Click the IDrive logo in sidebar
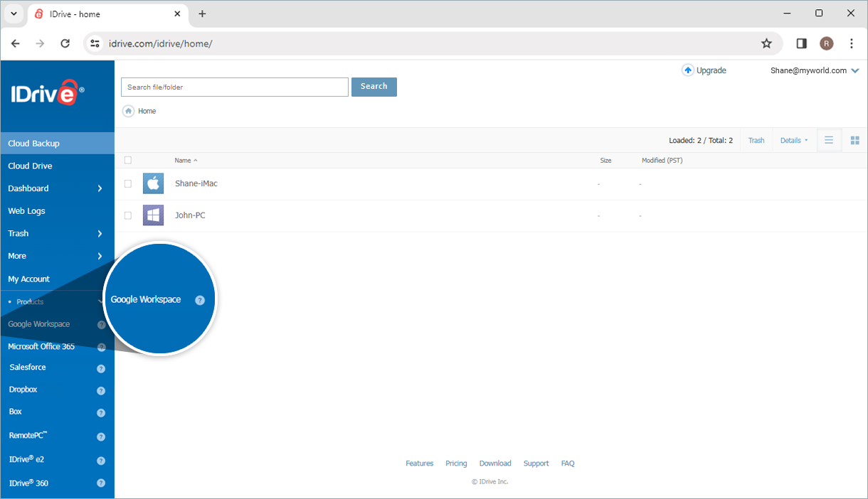 (47, 93)
